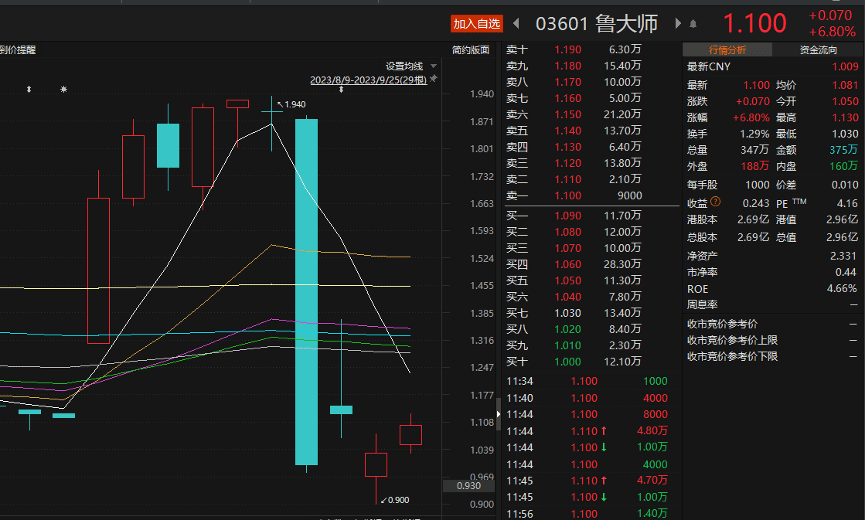Screen dimensions: 866x520
Task: Click the 金额 375万 value
Action: pyautogui.click(x=843, y=150)
